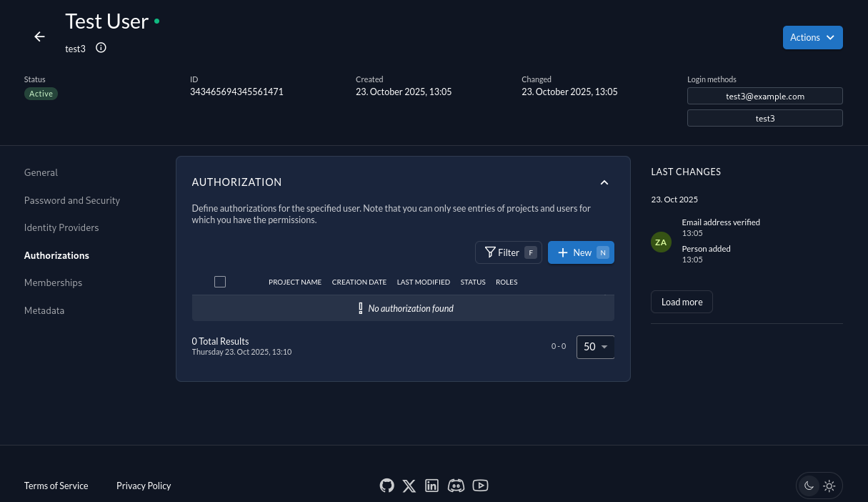Open the results per page dropdown showing 50
Viewport: 868px width, 502px height.
click(x=595, y=347)
